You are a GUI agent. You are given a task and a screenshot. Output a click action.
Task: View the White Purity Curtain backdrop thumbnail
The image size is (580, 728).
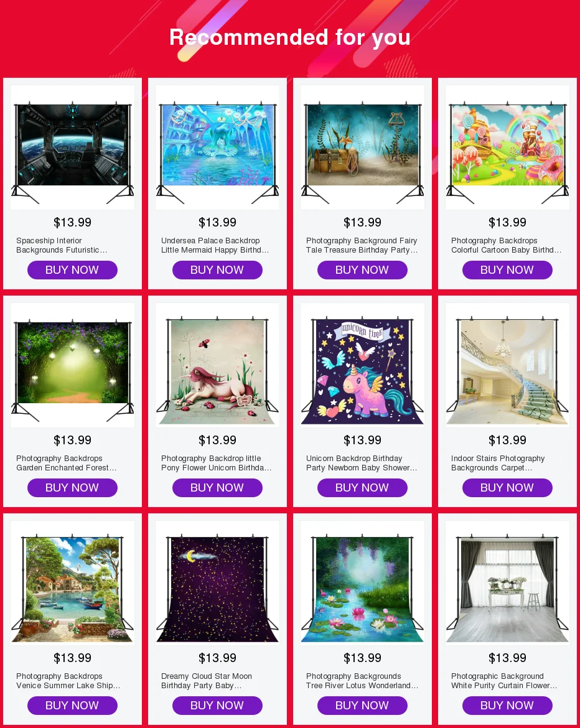click(507, 582)
